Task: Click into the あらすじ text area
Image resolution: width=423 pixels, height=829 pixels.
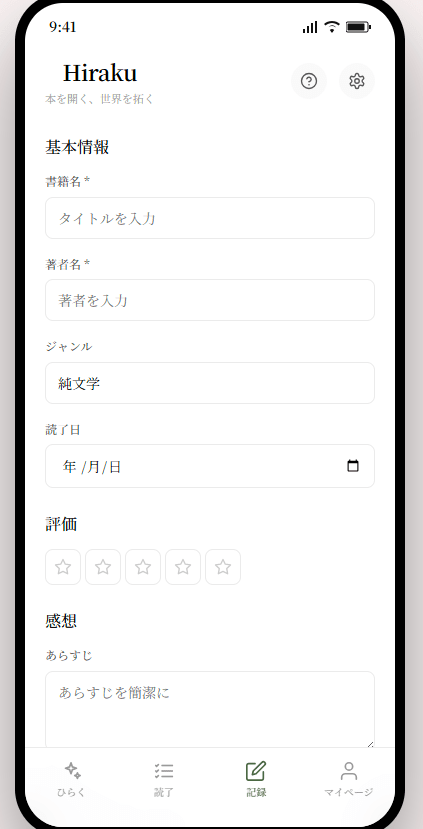Action: point(210,710)
